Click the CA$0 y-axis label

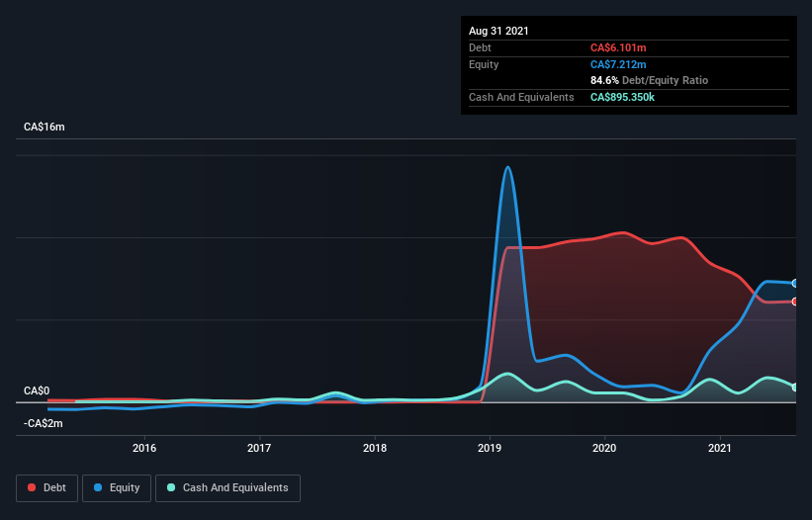pyautogui.click(x=37, y=390)
